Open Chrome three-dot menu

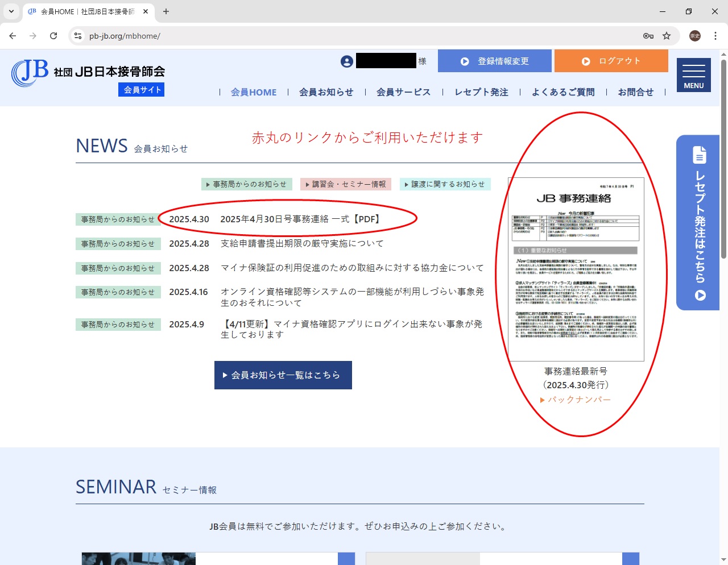click(x=715, y=36)
